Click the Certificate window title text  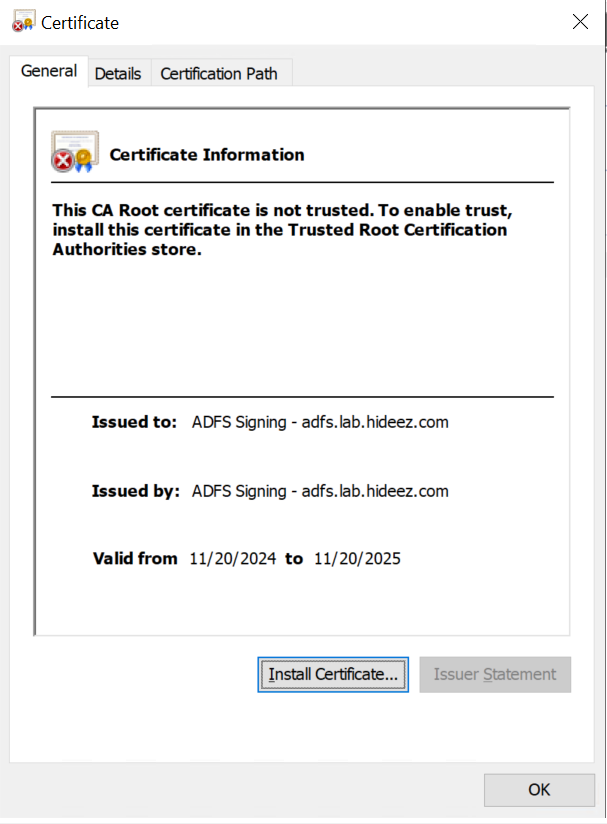[79, 22]
